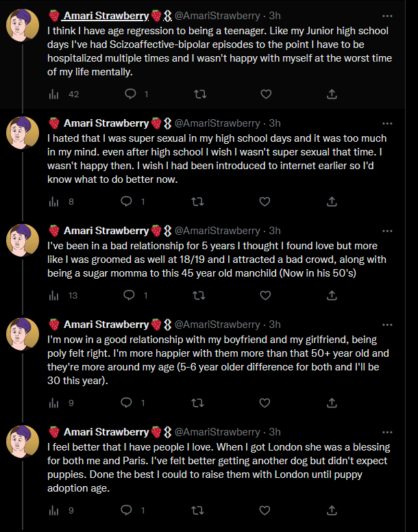Screen dimensions: 418x532
Task: Retweet the poly relationship tweet
Action: point(198,403)
